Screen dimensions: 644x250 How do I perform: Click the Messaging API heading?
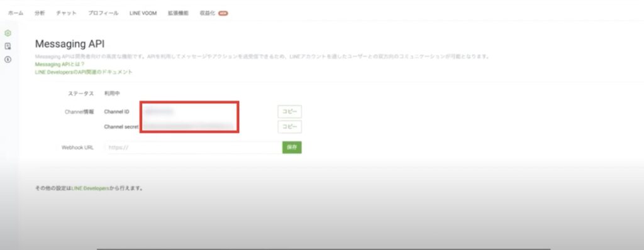[x=70, y=44]
